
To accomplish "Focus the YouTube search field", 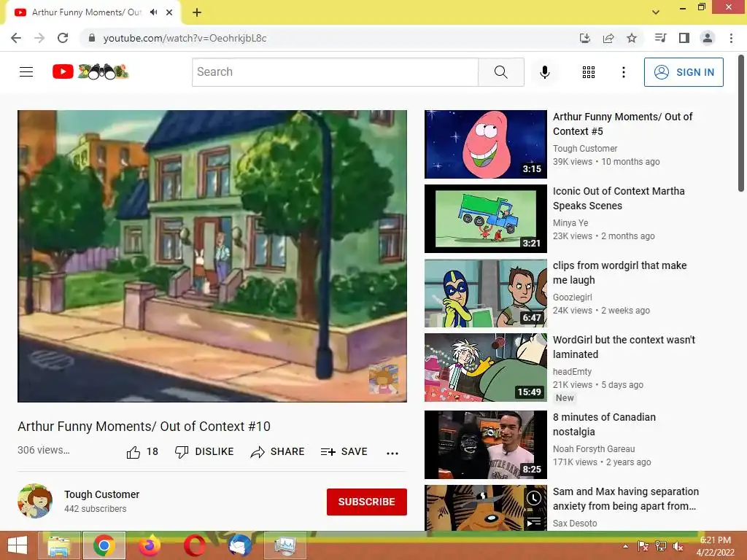I will pyautogui.click(x=335, y=72).
